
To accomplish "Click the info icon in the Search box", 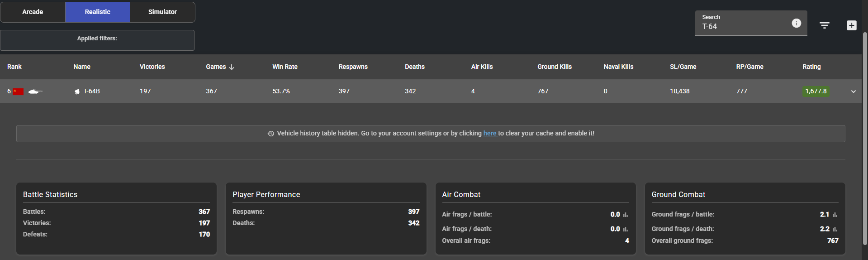I will (x=796, y=23).
